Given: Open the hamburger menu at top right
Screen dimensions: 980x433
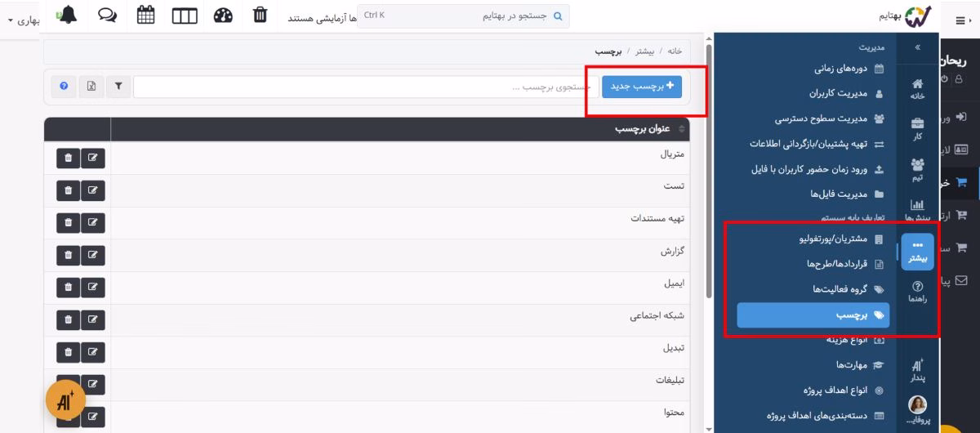Looking at the screenshot, I should tap(959, 20).
